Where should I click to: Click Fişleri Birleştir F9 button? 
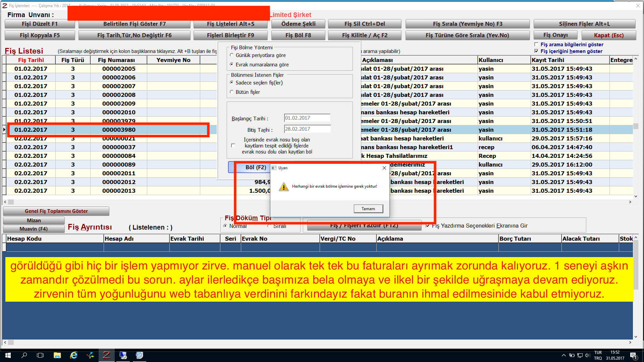tap(230, 35)
